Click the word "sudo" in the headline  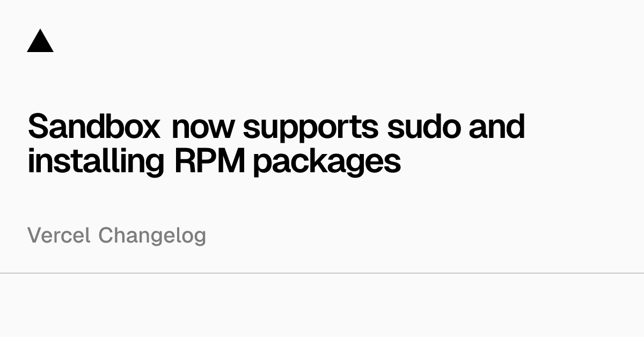point(423,127)
